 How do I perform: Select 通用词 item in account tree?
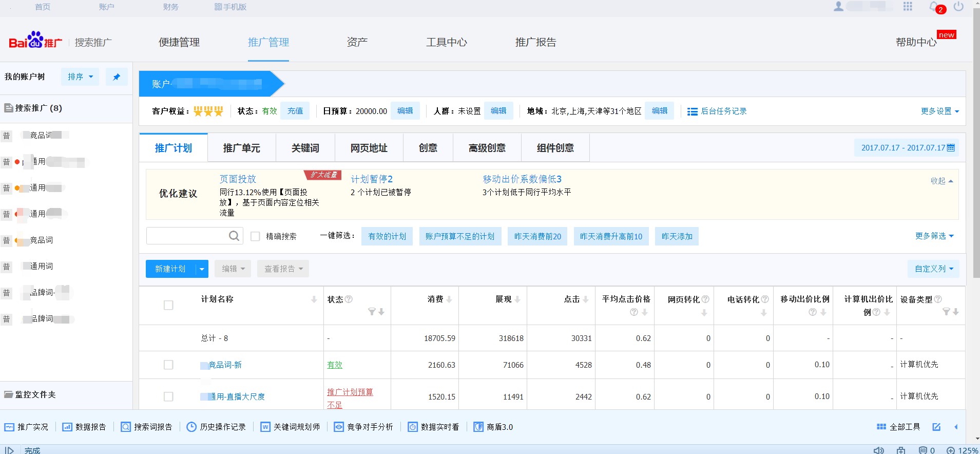click(41, 266)
